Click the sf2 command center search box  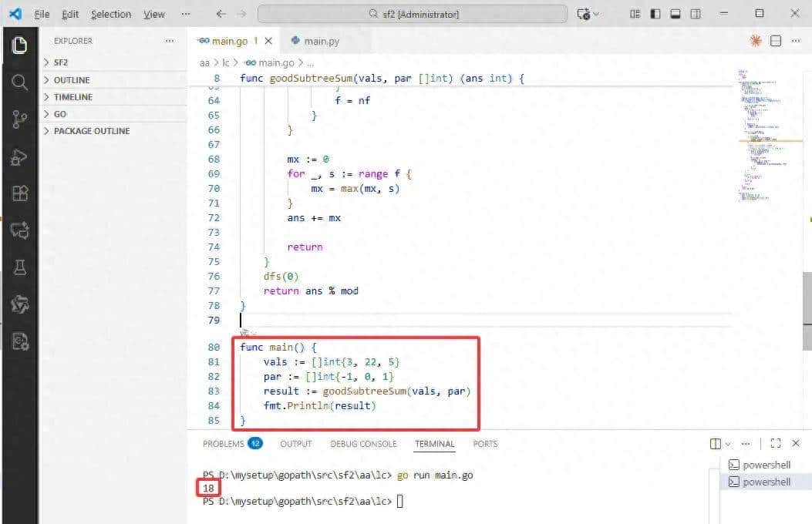point(413,14)
